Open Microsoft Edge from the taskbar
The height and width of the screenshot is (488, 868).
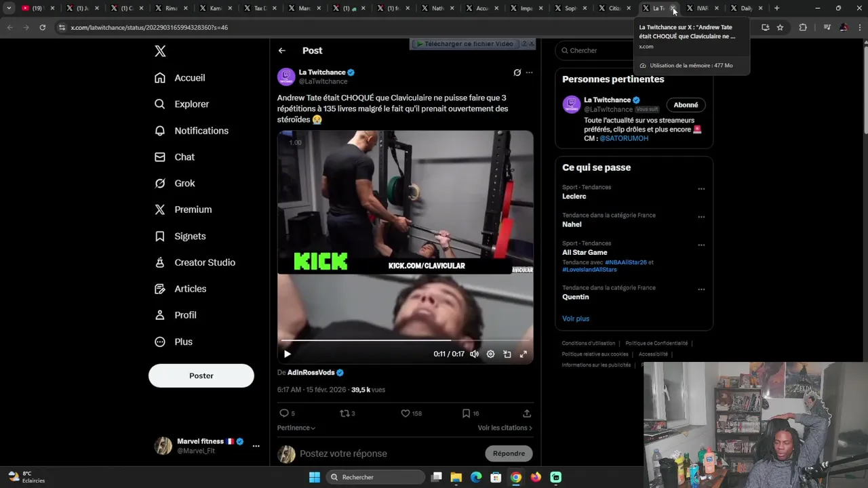point(476,477)
